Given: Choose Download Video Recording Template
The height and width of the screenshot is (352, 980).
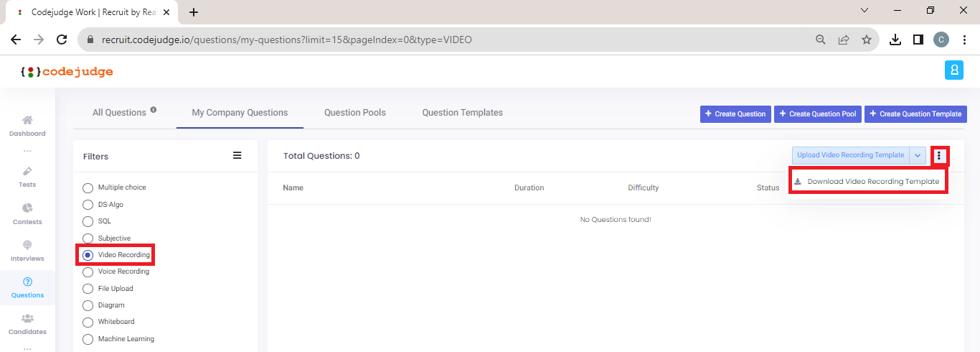Looking at the screenshot, I should click(867, 181).
